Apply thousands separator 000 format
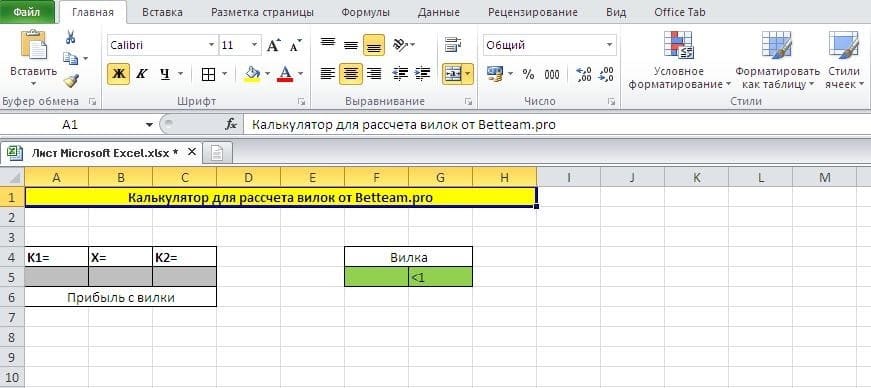871x388 pixels. [x=552, y=74]
